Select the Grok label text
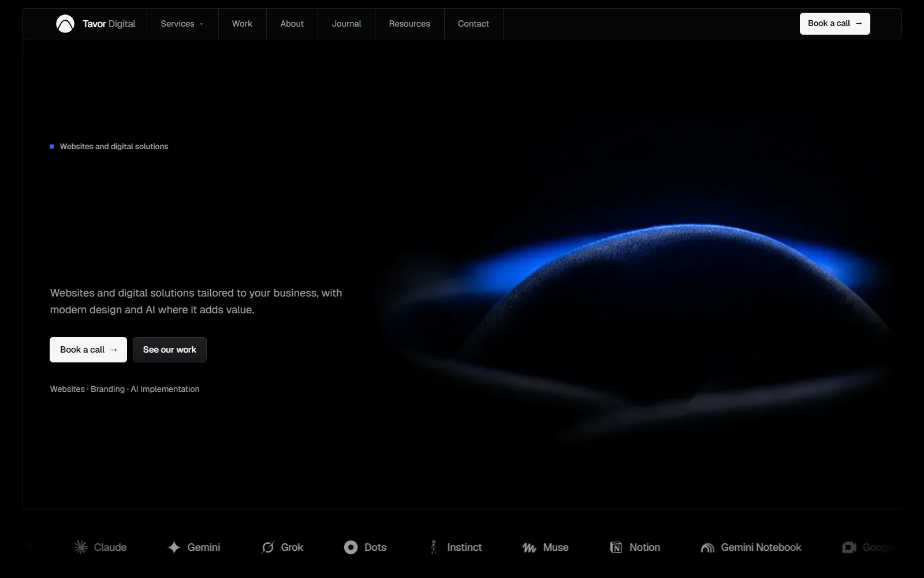 [292, 547]
